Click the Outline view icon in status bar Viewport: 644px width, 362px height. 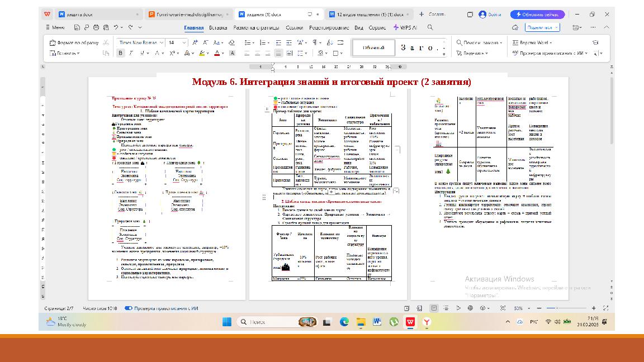[446, 308]
